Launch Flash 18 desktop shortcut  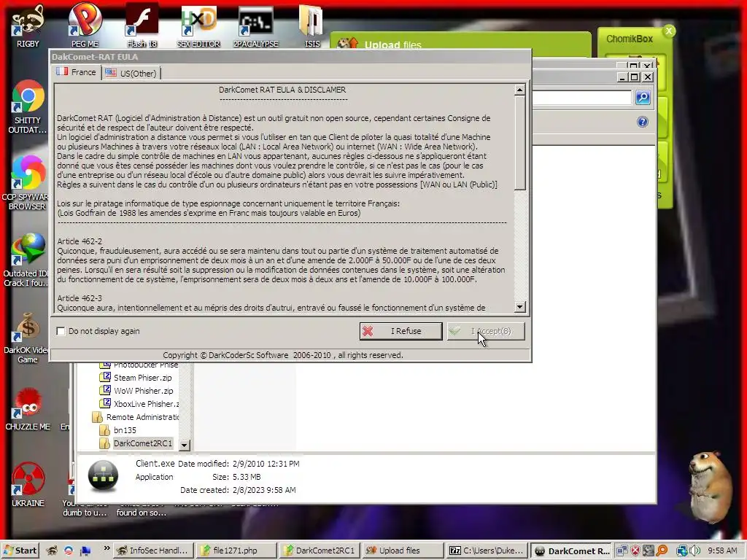[x=142, y=26]
